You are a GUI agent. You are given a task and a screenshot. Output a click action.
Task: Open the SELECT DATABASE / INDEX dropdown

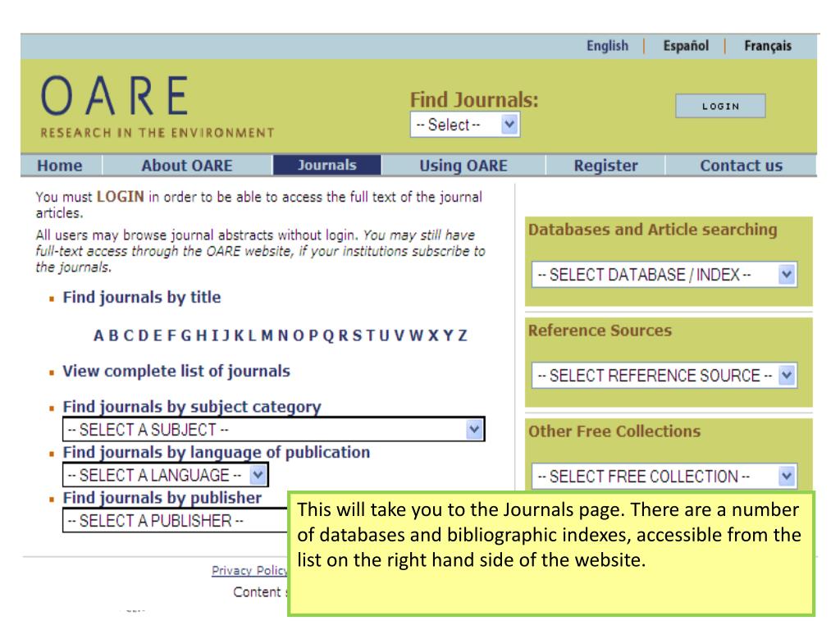pyautogui.click(x=664, y=275)
